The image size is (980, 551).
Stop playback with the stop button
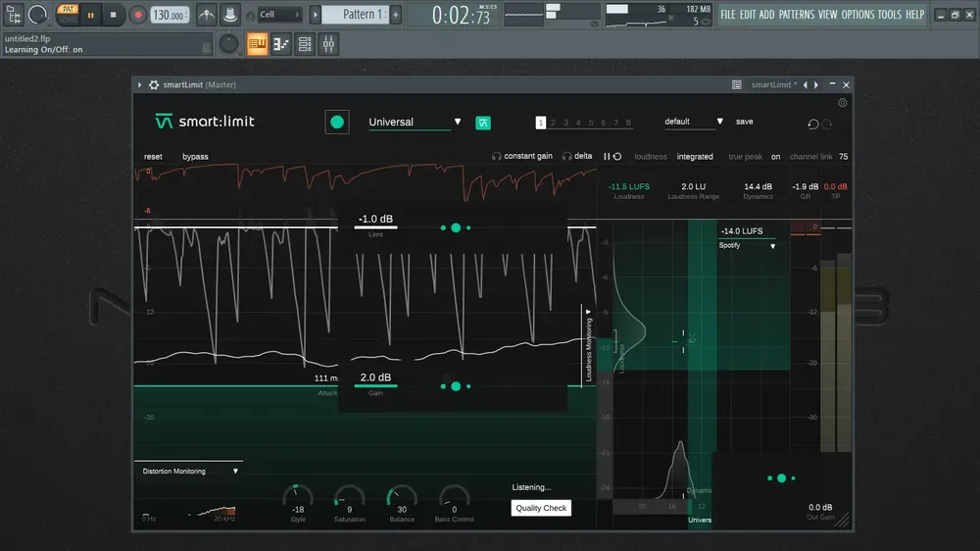coord(113,15)
